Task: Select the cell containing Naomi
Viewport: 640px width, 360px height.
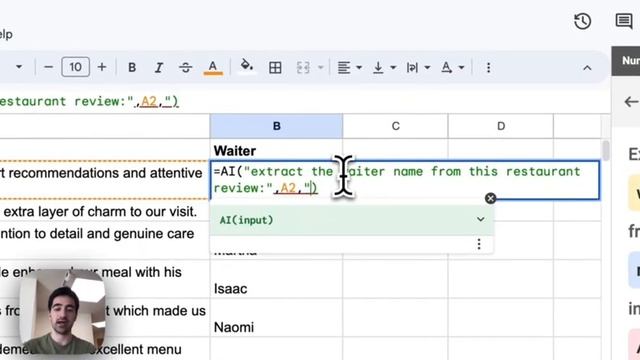Action: point(276,318)
